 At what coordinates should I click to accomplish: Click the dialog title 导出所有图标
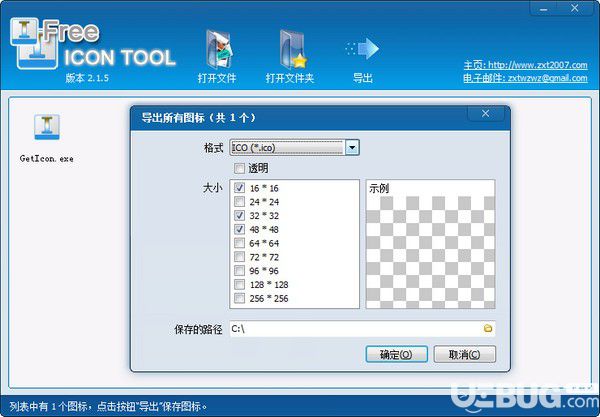(173, 117)
